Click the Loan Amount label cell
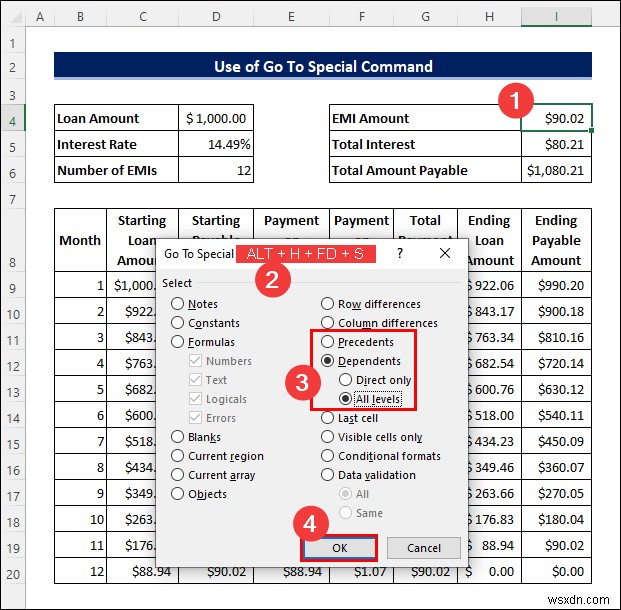 116,118
